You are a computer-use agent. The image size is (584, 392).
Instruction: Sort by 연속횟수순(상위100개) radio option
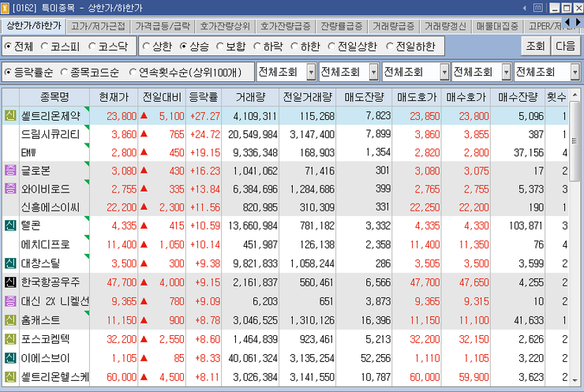tap(133, 73)
